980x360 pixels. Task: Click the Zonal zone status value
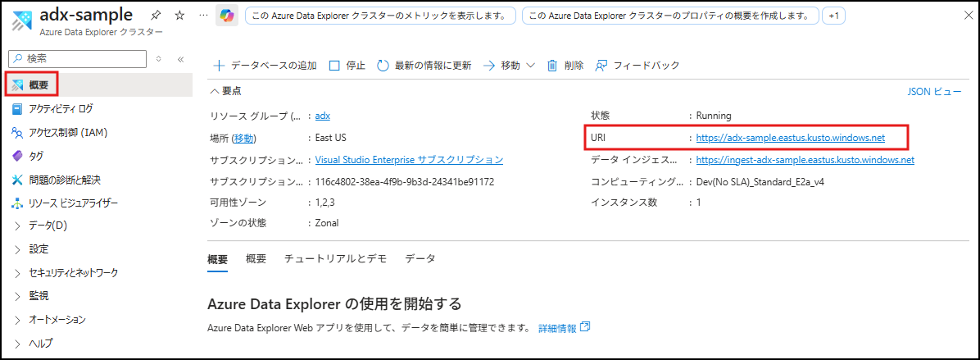point(327,223)
